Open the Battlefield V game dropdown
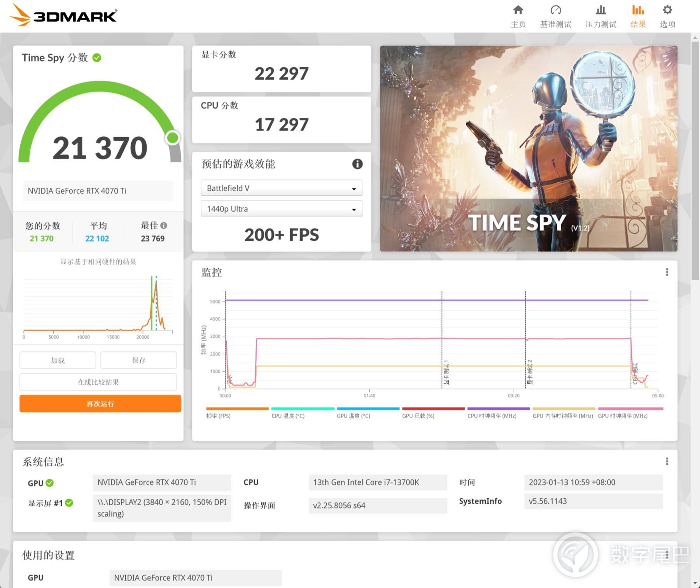The image size is (700, 588). (282, 188)
